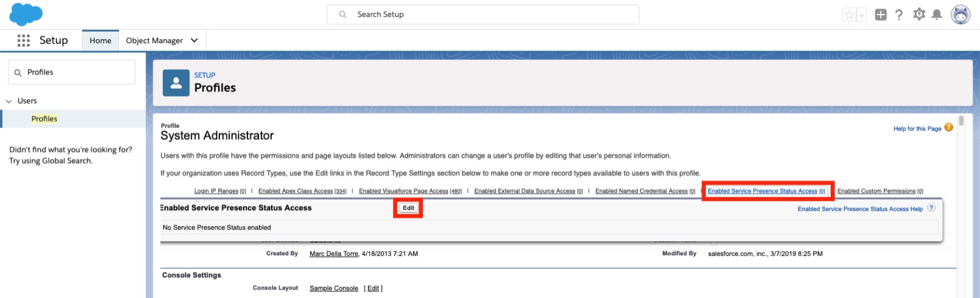
Task: Select Profiles in the setup tree
Action: point(44,119)
